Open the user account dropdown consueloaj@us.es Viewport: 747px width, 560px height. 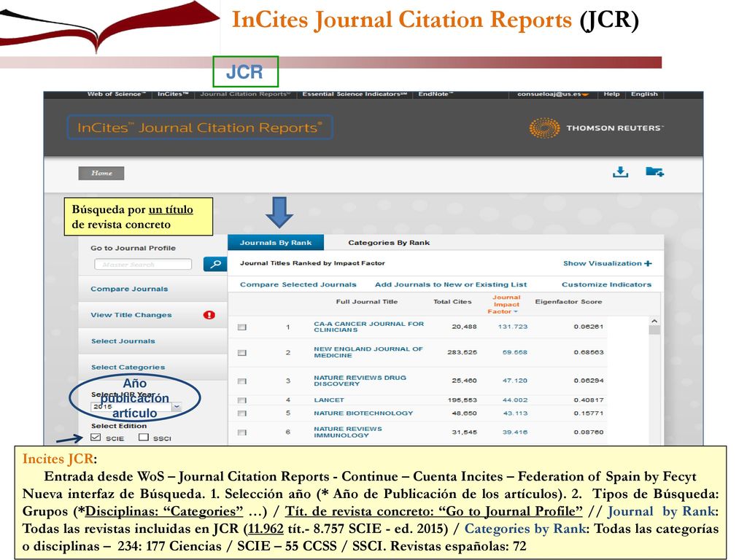(x=553, y=94)
